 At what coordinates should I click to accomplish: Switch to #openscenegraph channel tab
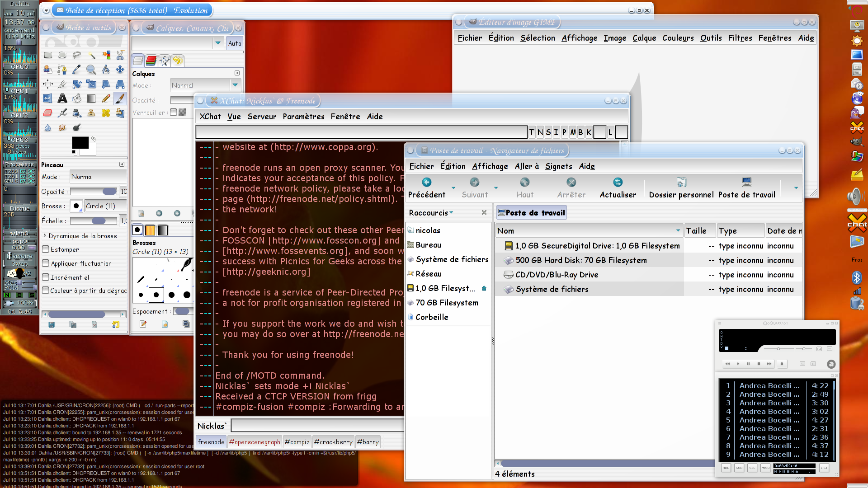(x=255, y=442)
